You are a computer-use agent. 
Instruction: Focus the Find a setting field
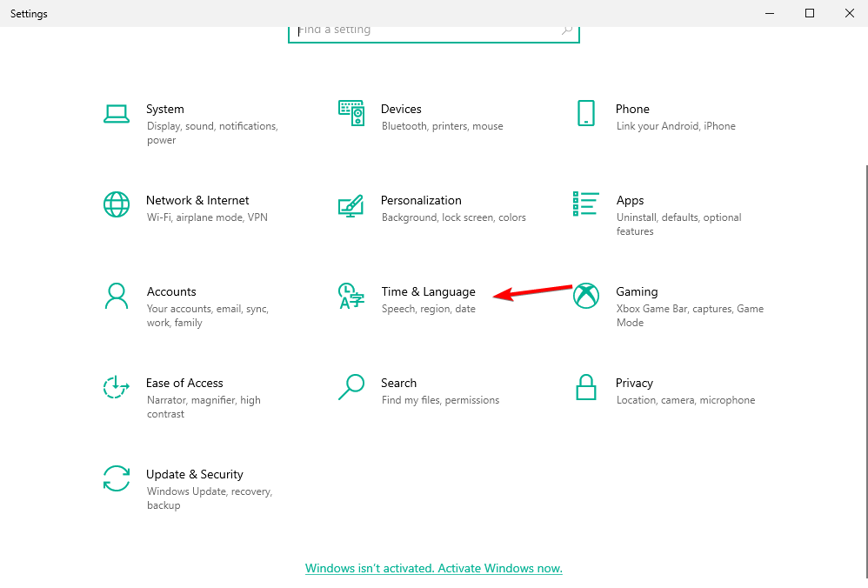pos(433,33)
